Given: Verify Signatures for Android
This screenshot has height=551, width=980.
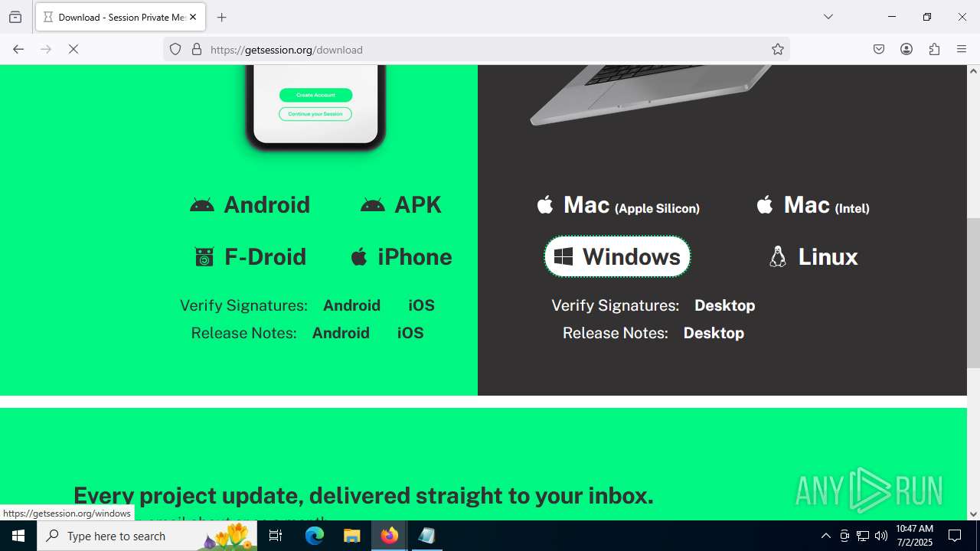Looking at the screenshot, I should tap(351, 305).
